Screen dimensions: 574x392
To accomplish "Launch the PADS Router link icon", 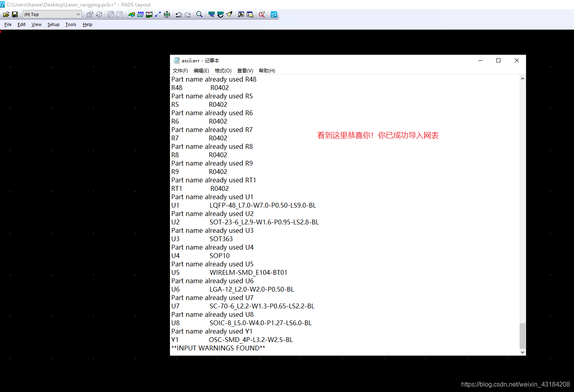I will tap(262, 14).
